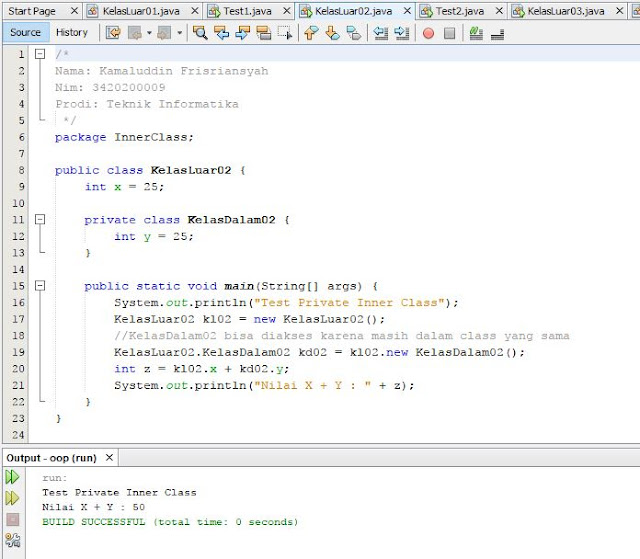The height and width of the screenshot is (559, 640).
Task: Click output line 'Test Private Inner Class'
Action: coord(119,492)
